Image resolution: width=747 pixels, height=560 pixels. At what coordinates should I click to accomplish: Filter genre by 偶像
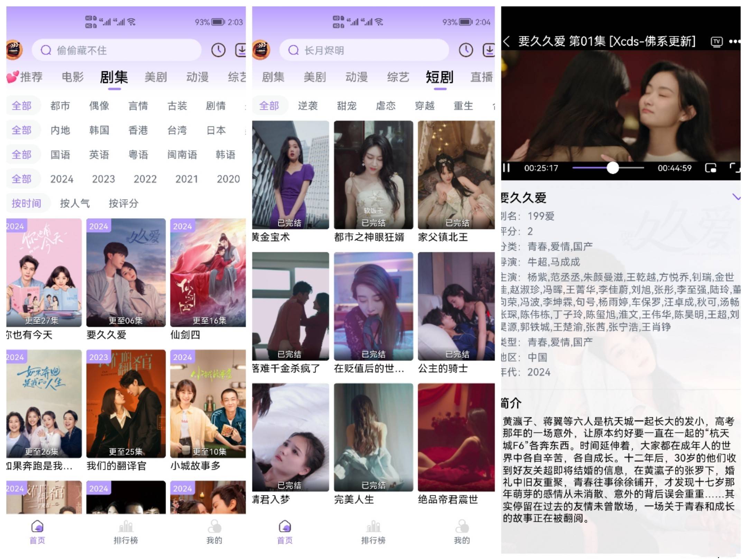(x=99, y=106)
